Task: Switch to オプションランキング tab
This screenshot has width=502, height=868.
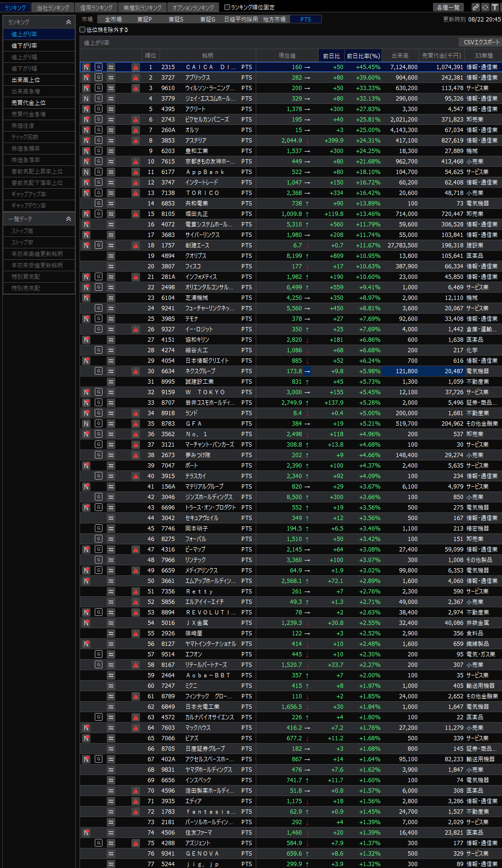Action: (x=193, y=8)
